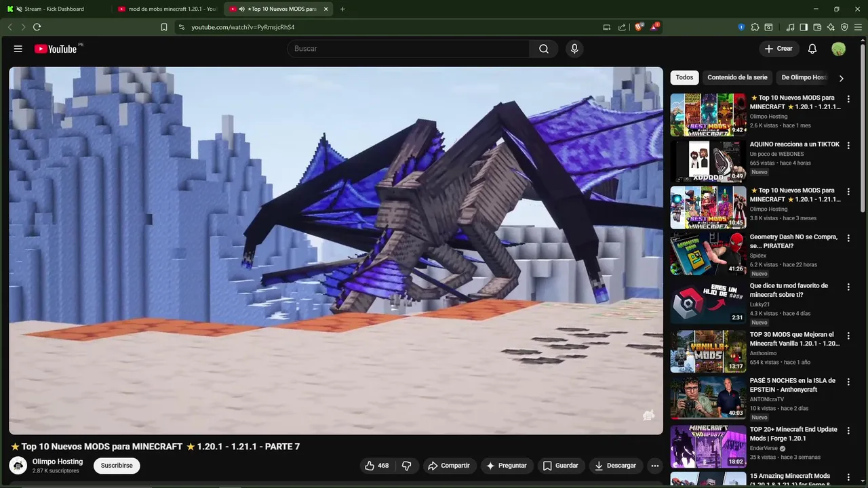Show more filter chips with arrow

point(842,78)
